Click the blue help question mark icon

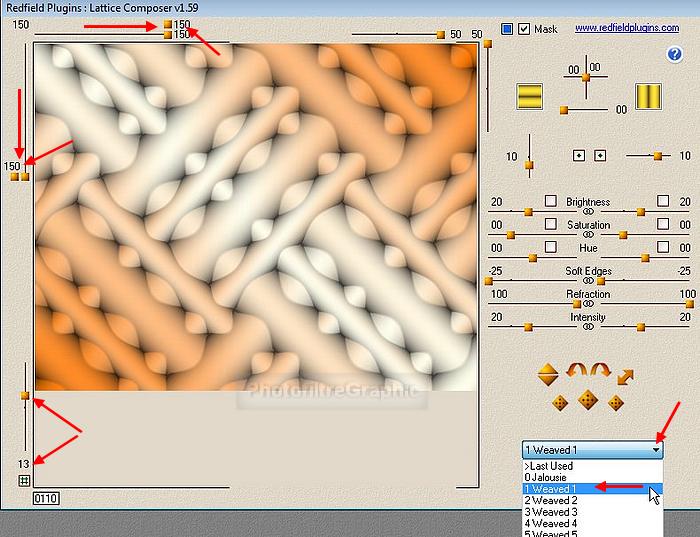pyautogui.click(x=674, y=54)
